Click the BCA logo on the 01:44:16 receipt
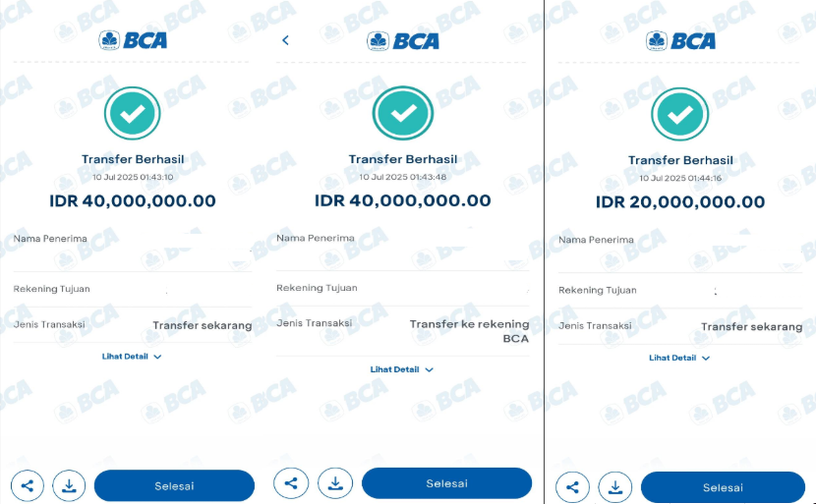 [680, 40]
